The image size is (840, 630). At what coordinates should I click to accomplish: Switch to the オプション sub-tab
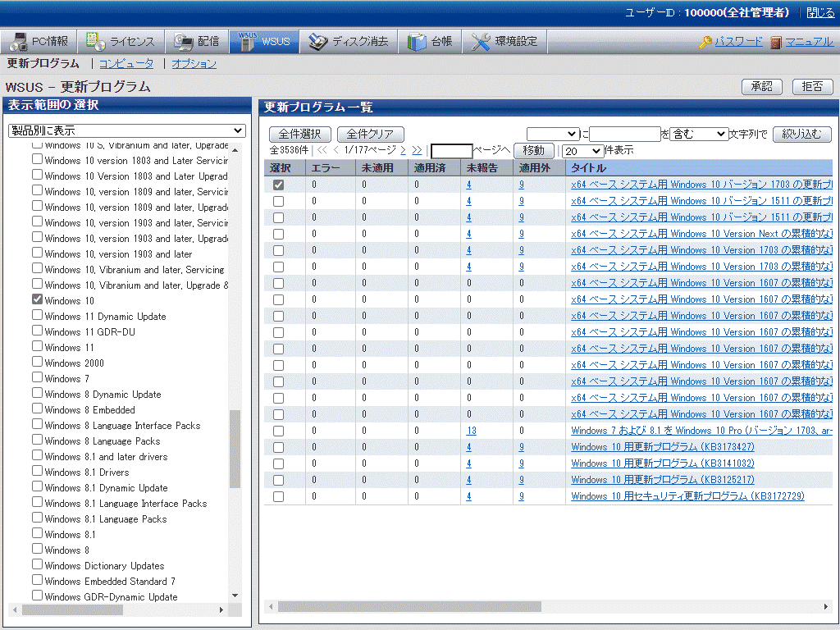click(194, 63)
